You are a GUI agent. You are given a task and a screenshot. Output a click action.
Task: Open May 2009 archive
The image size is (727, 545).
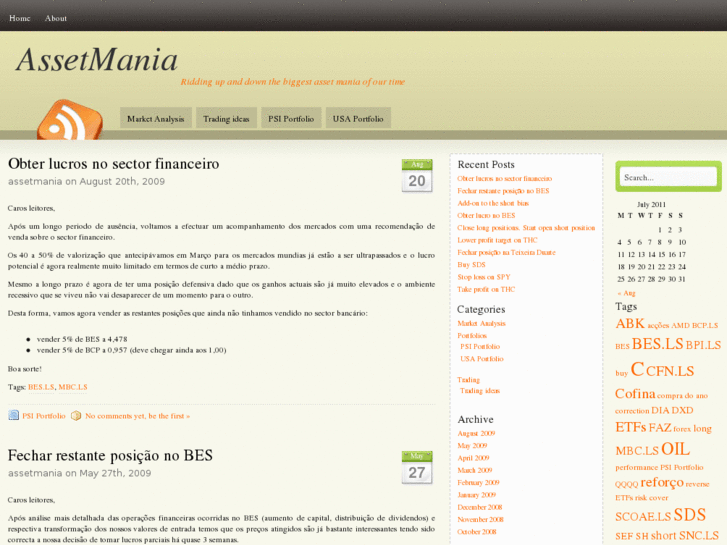tap(472, 445)
